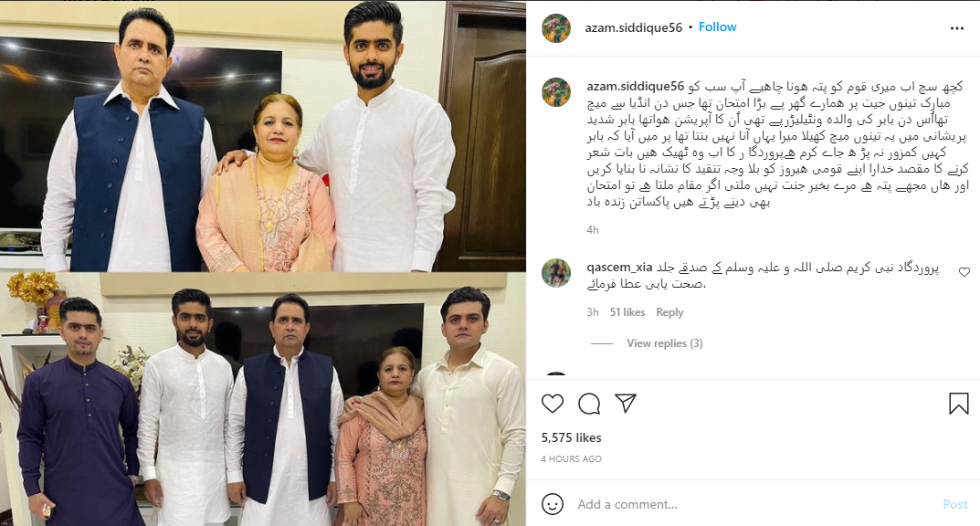Show the 51 likes on comment
The height and width of the screenshot is (526, 980).
tap(627, 311)
